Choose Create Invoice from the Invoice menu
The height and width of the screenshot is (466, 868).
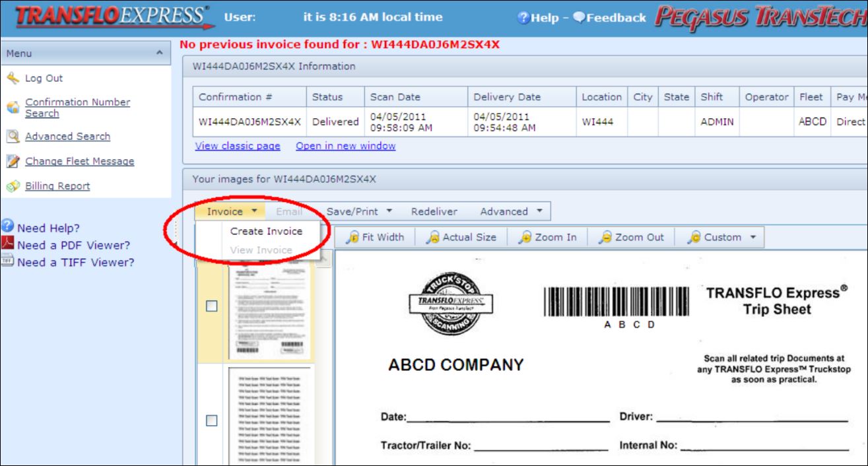tap(266, 231)
